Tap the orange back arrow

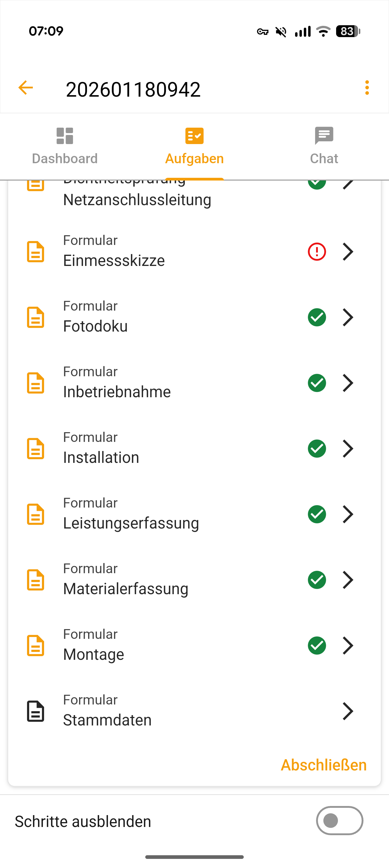tap(26, 88)
